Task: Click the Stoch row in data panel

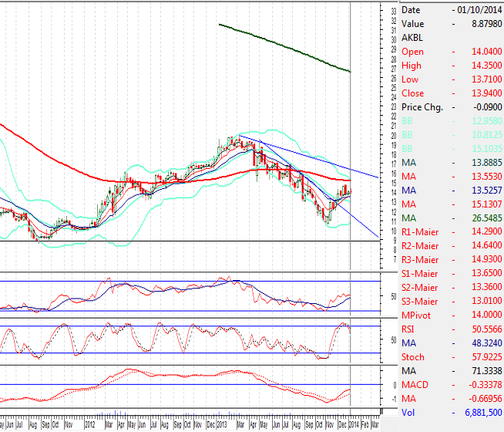Action: point(451,356)
